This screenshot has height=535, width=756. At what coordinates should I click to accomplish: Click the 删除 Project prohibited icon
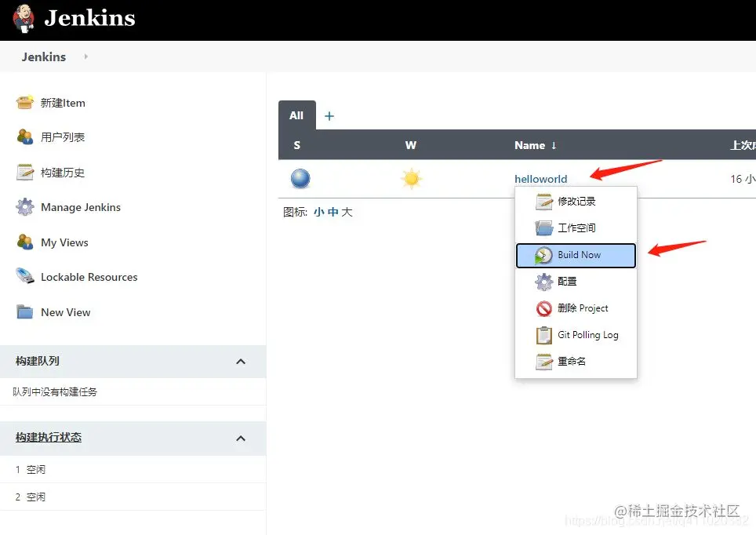tap(543, 308)
